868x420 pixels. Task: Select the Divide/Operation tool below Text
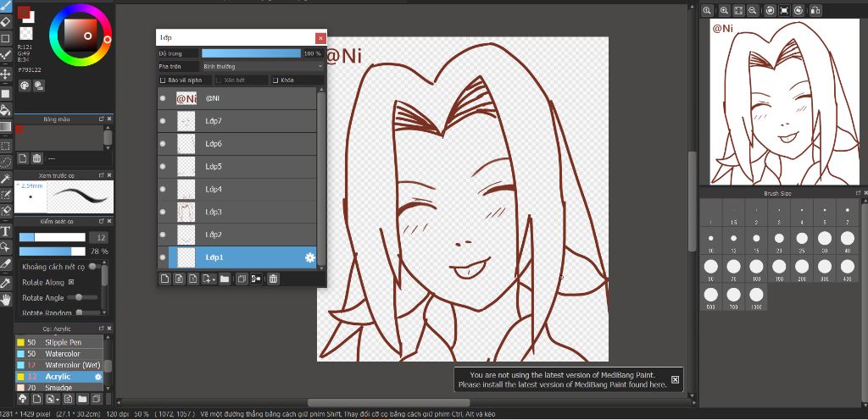tap(6, 246)
